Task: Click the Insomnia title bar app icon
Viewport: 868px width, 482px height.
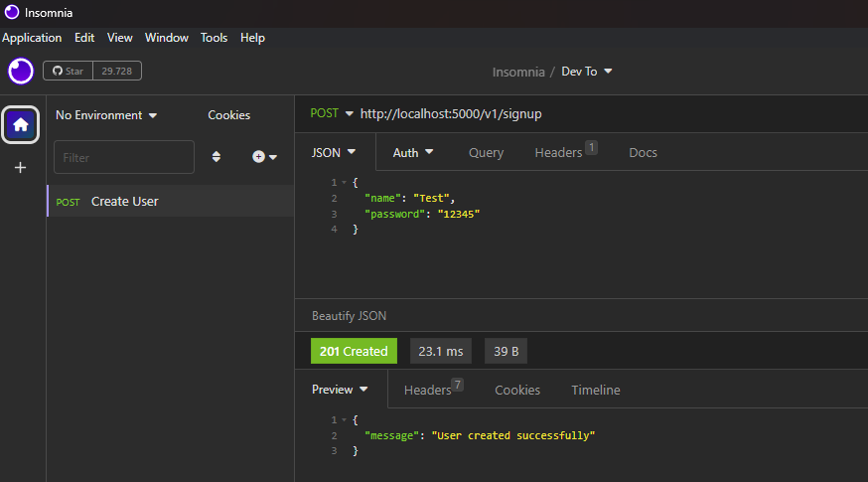Action: 12,12
